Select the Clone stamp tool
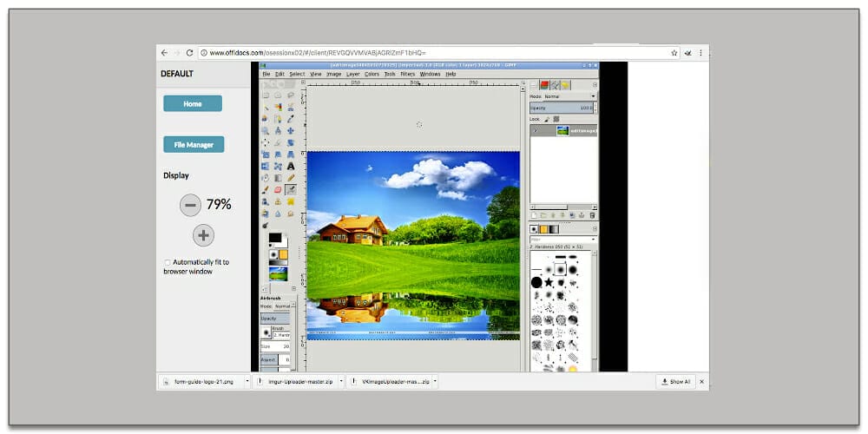 [278, 201]
